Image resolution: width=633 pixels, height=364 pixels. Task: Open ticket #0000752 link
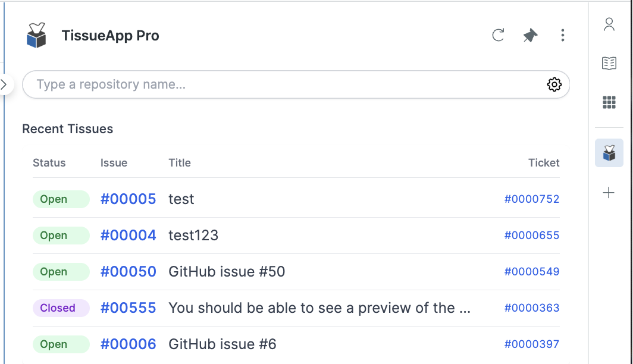[x=532, y=199]
